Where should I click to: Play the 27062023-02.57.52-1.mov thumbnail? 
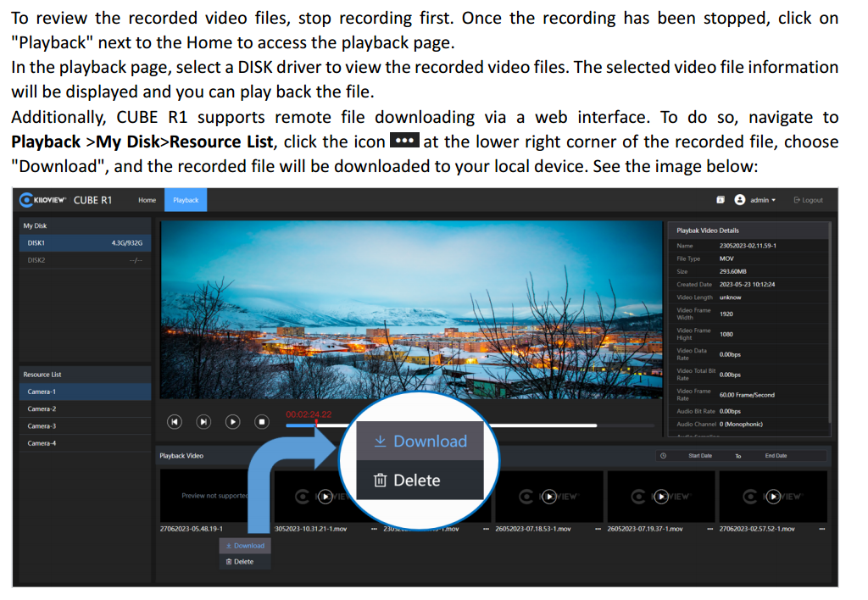coord(773,497)
